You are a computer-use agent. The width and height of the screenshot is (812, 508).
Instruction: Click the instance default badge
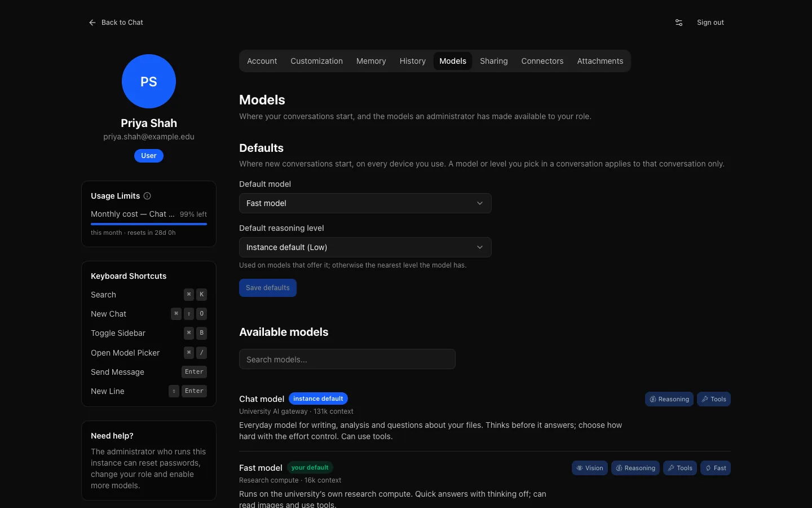pyautogui.click(x=318, y=398)
